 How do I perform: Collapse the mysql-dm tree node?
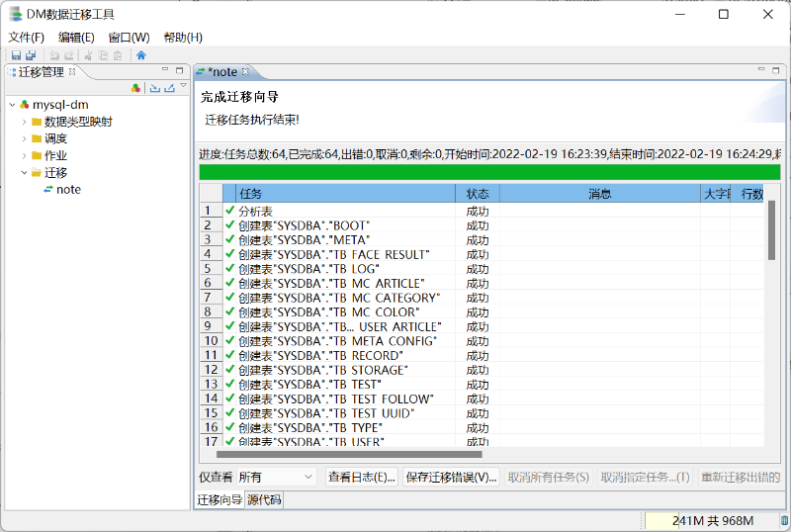pos(12,105)
